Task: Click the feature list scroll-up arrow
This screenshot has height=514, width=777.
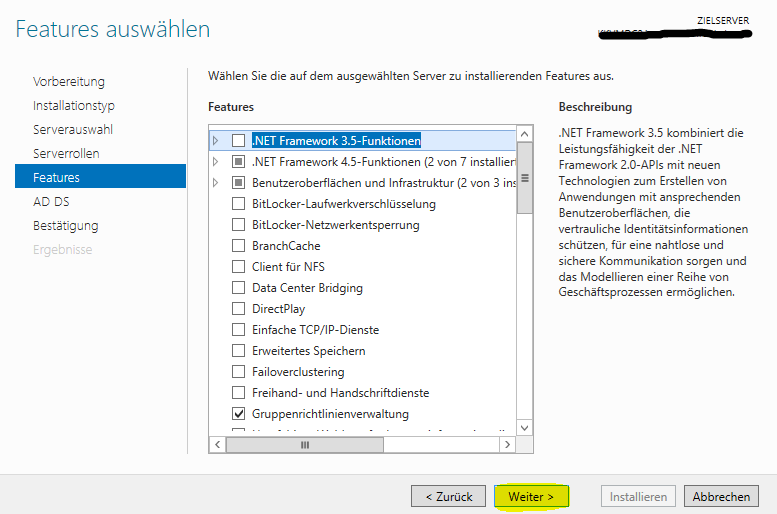Action: [525, 134]
